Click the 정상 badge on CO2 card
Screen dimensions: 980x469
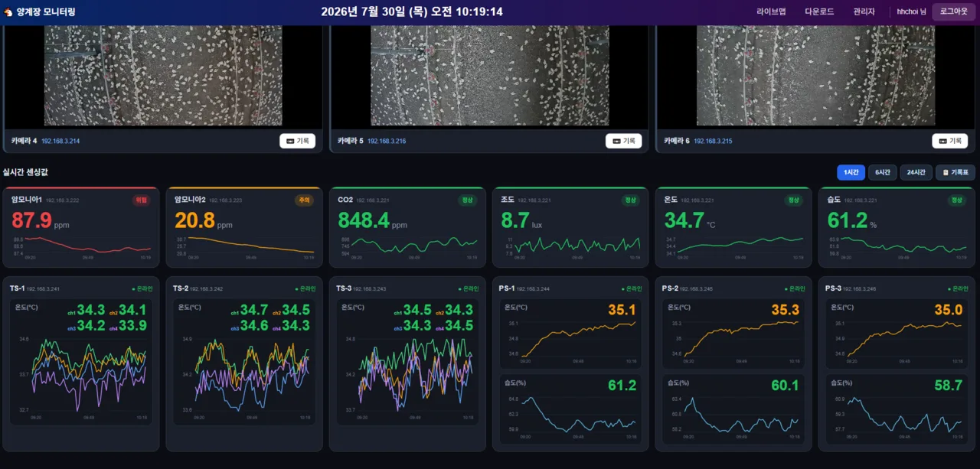click(468, 200)
